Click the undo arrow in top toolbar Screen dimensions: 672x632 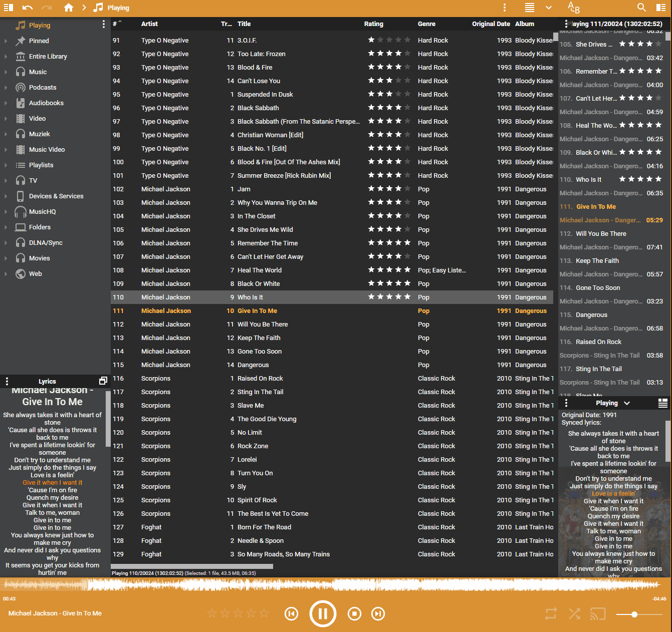pos(28,8)
